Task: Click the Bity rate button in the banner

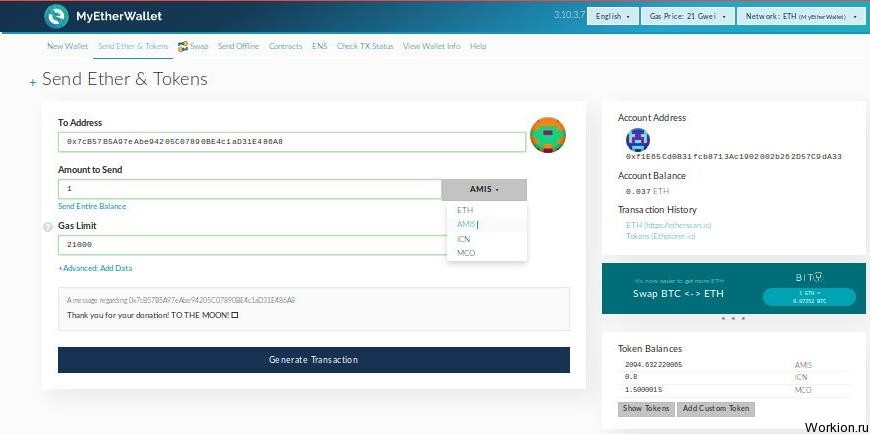Action: [x=809, y=297]
